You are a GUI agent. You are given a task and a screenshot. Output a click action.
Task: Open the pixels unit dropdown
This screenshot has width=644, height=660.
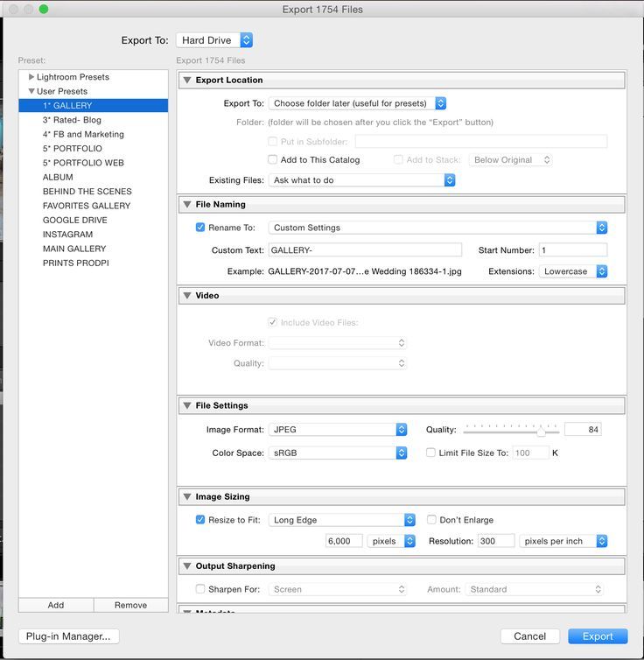[x=392, y=541]
